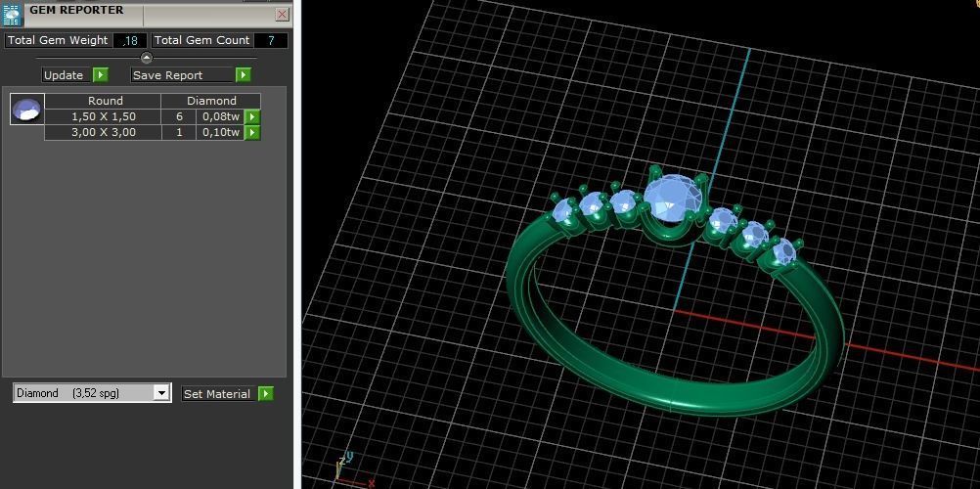The height and width of the screenshot is (489, 980).
Task: Collapse the panel with the round up-arrow
Action: pyautogui.click(x=147, y=58)
